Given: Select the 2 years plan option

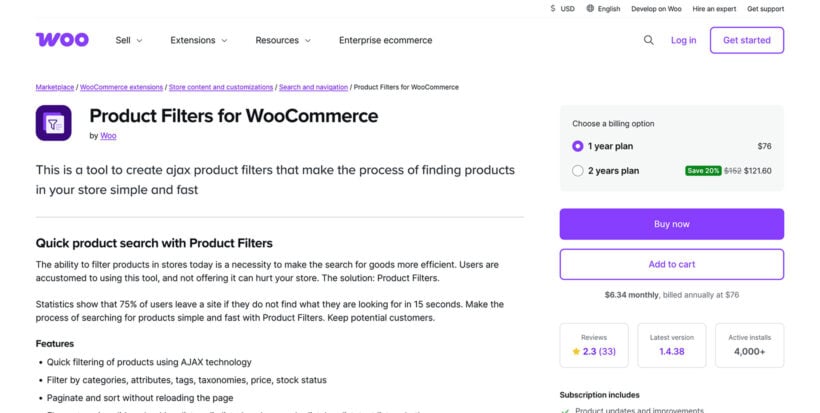Looking at the screenshot, I should (578, 170).
